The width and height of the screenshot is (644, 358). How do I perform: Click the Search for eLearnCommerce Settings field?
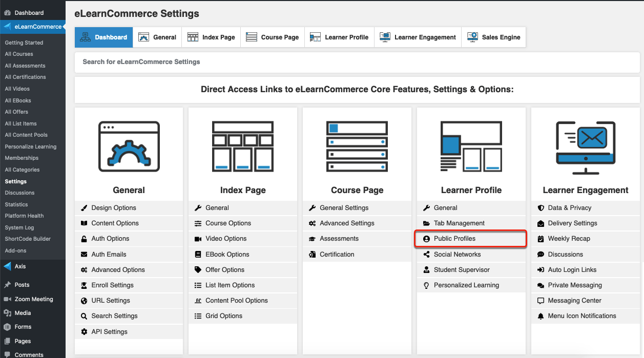(x=357, y=62)
